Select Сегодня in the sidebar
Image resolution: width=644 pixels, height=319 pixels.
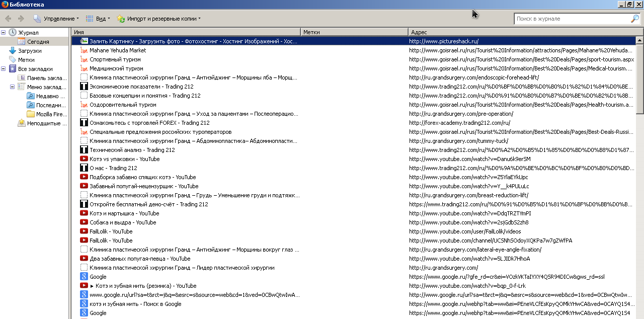(38, 42)
